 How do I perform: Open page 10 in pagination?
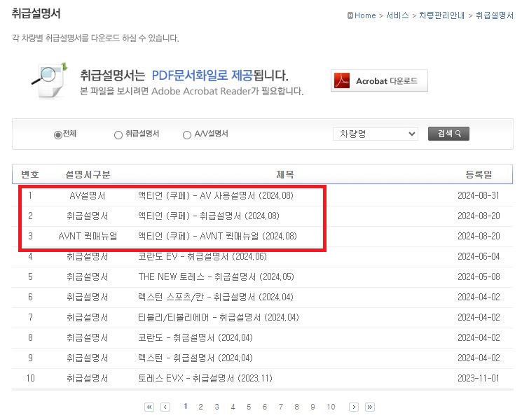[x=331, y=407]
